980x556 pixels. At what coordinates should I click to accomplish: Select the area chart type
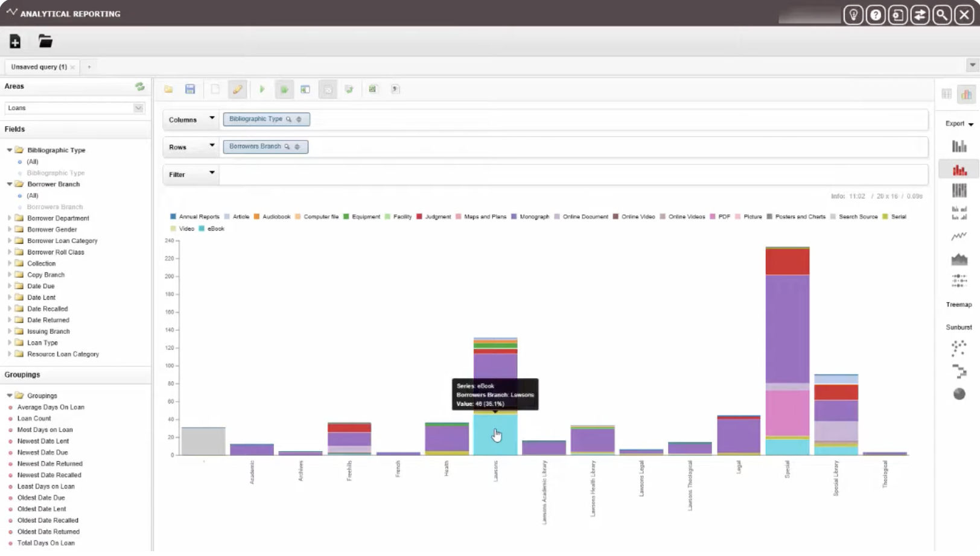coord(959,260)
